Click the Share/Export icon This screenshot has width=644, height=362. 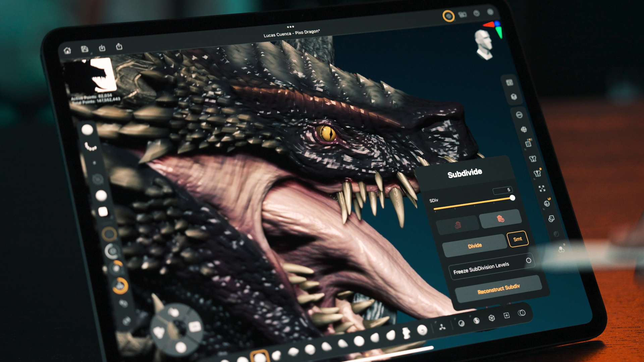click(119, 47)
